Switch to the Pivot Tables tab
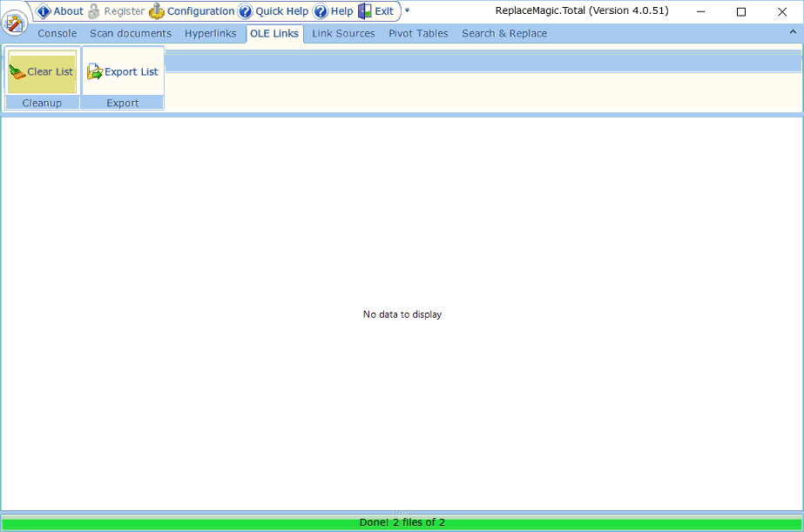This screenshot has height=532, width=804. (418, 33)
